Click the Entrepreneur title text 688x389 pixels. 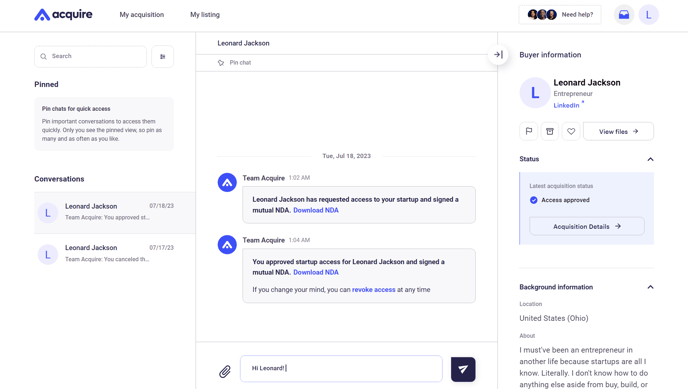pyautogui.click(x=573, y=93)
